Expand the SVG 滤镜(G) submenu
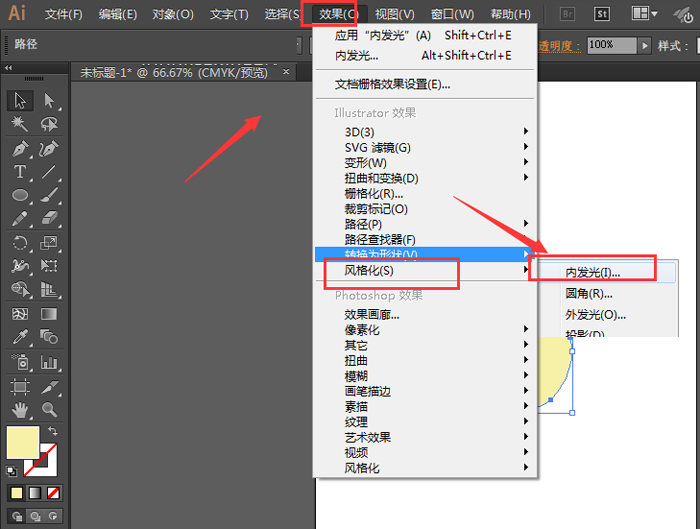This screenshot has height=529, width=700. (x=425, y=147)
